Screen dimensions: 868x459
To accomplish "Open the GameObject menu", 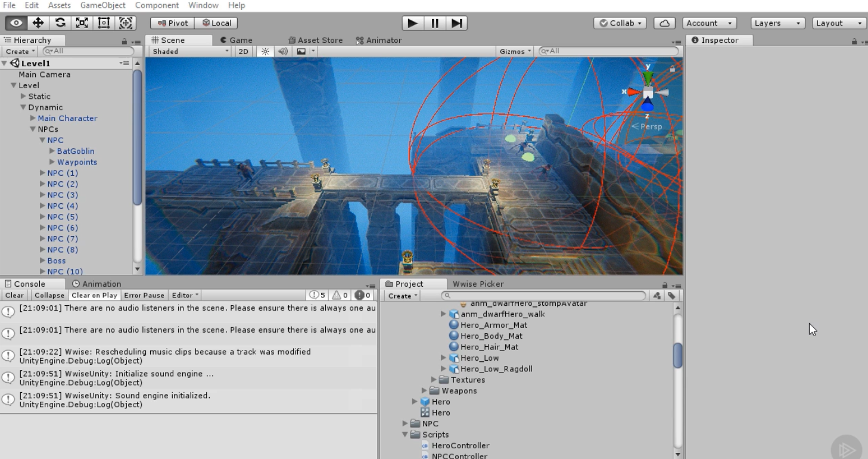I will coord(103,5).
